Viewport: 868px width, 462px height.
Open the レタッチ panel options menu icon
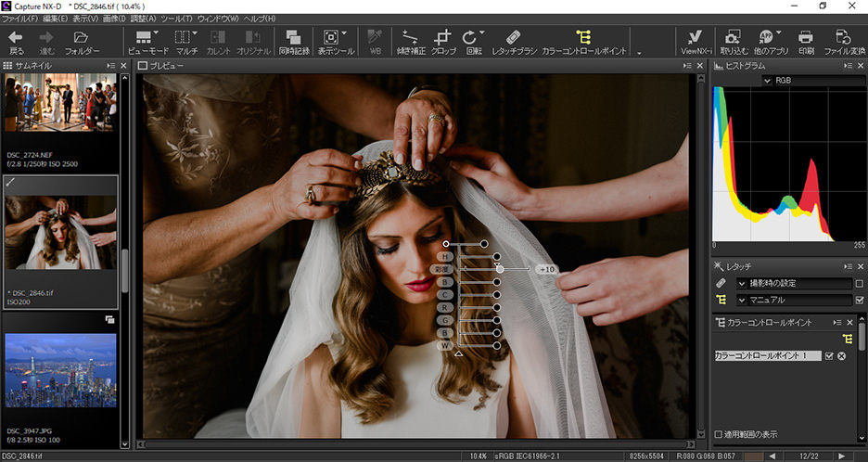click(848, 266)
